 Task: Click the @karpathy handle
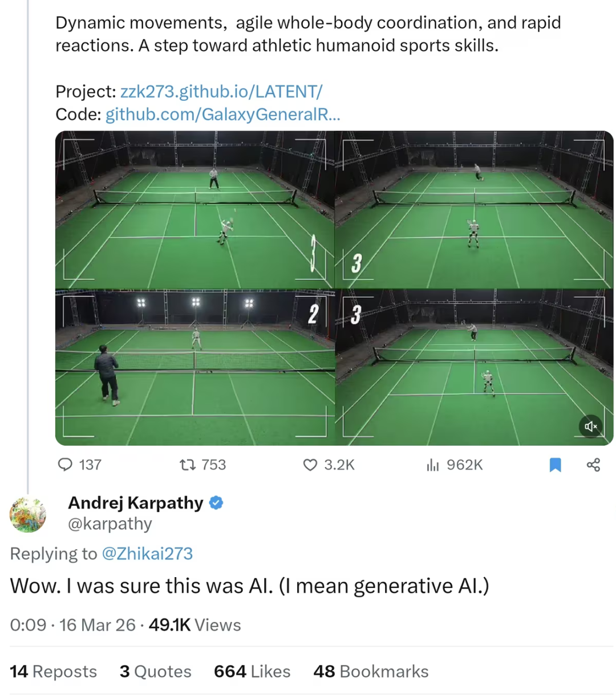[x=110, y=523]
